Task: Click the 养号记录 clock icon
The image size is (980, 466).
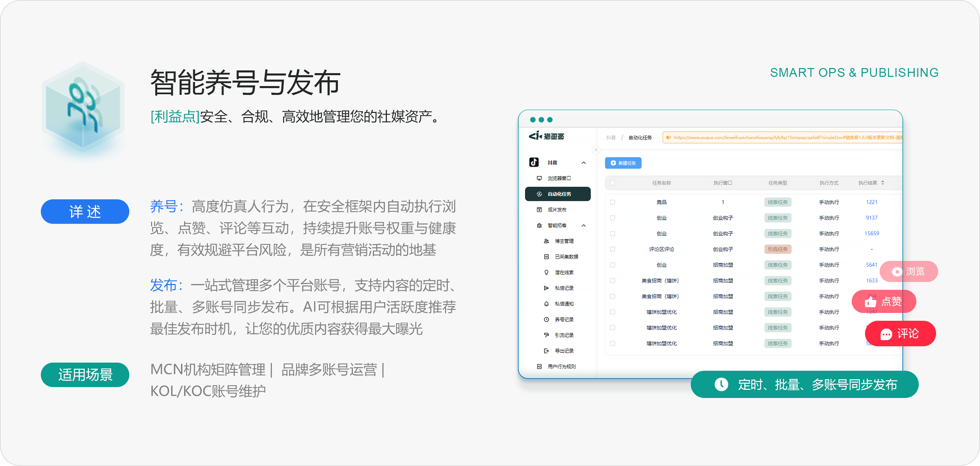Action: [546, 319]
